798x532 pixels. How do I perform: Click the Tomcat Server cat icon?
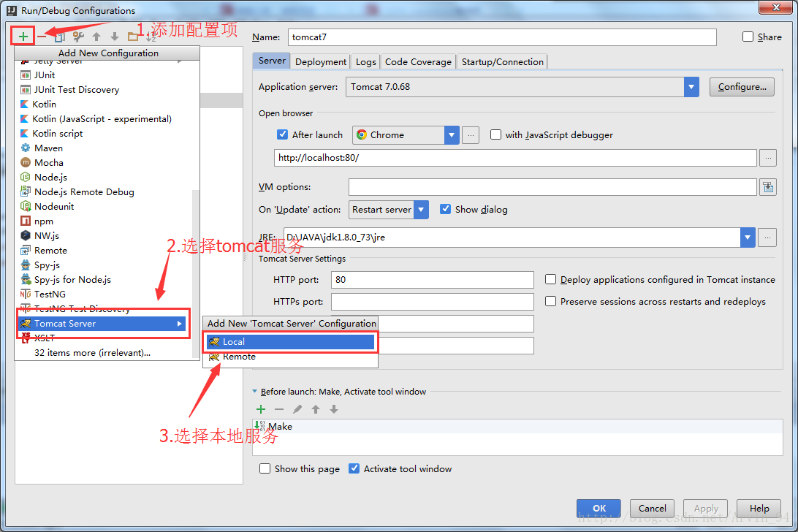[x=26, y=324]
